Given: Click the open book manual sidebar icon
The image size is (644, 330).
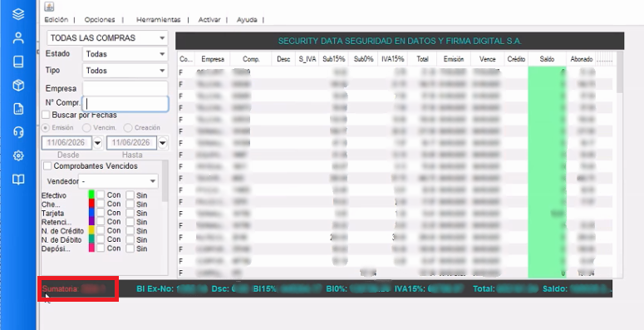Looking at the screenshot, I should click(x=18, y=180).
